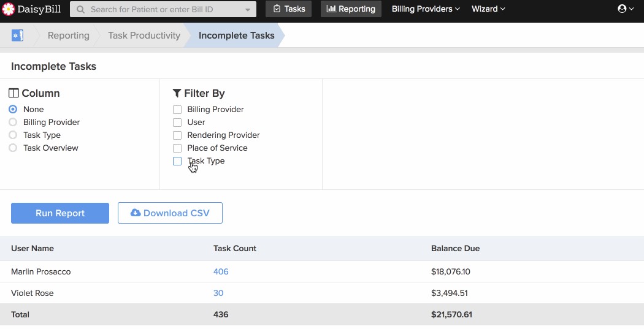Enable the Task Type filter checkbox
Screen dimensions: 644x329
pos(177,161)
